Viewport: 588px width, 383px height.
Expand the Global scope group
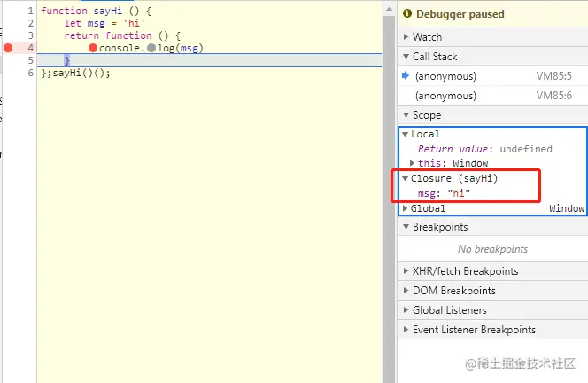coord(406,208)
